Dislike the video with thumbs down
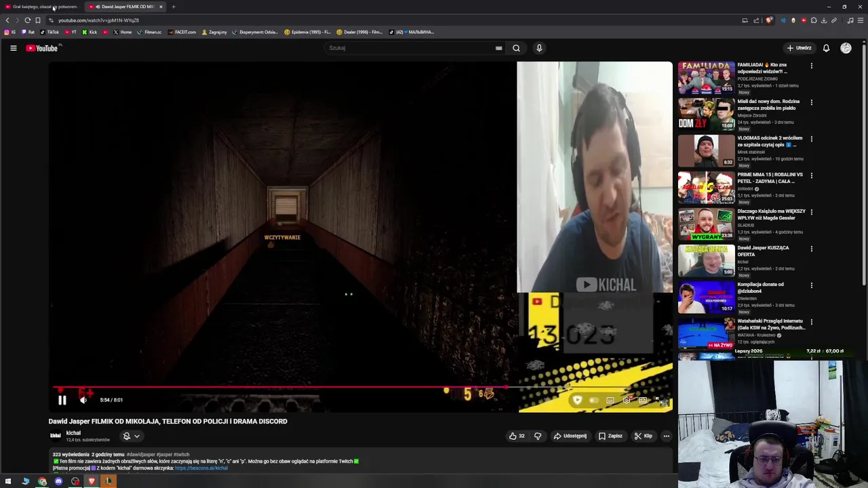Screen dimensions: 868x488 [x=538, y=436]
